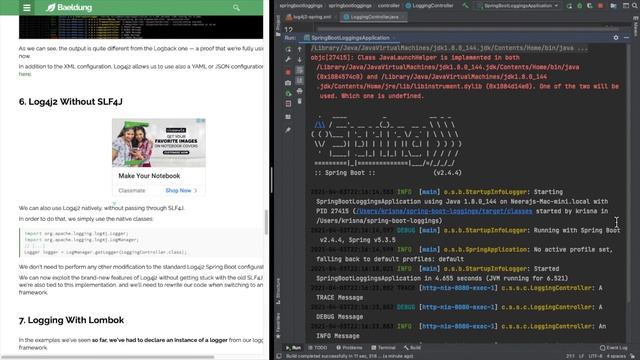Open Run panel settings gear
This screenshot has width=640, height=360.
tap(616, 38)
